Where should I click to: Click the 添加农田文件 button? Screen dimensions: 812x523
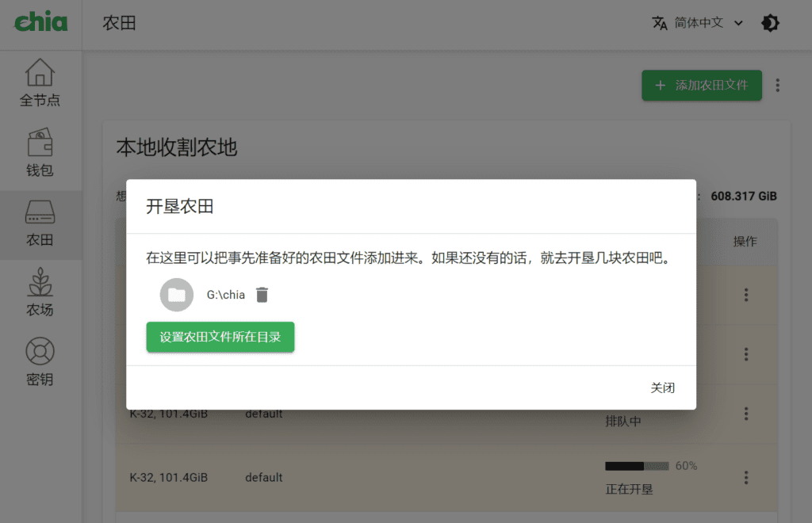[x=701, y=85]
